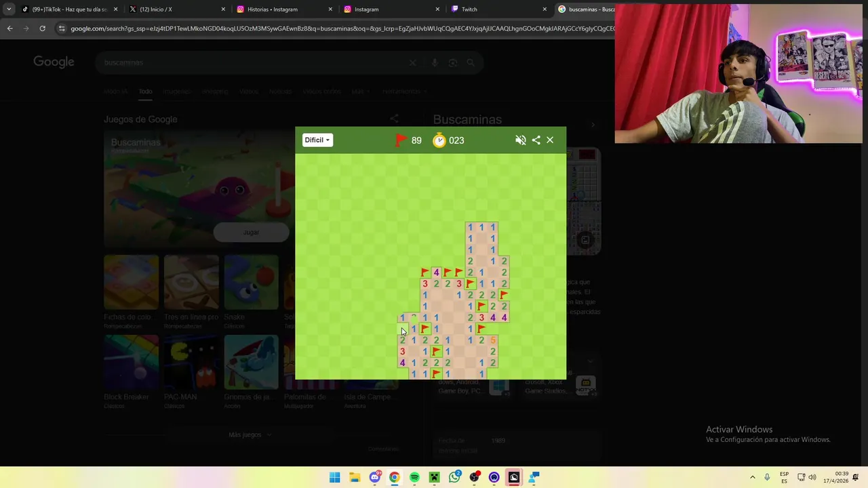868x488 pixels.
Task: Open the Imágenes results tab
Action: (176, 91)
